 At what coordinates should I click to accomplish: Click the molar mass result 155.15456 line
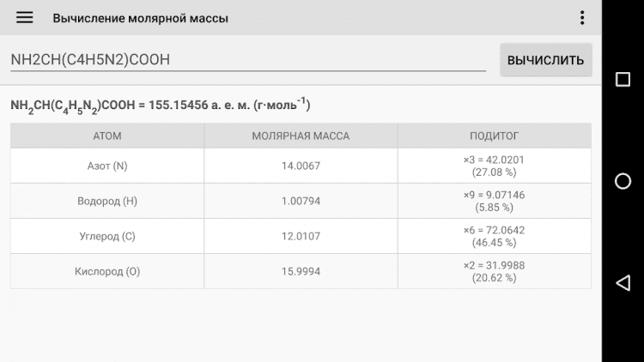click(161, 106)
